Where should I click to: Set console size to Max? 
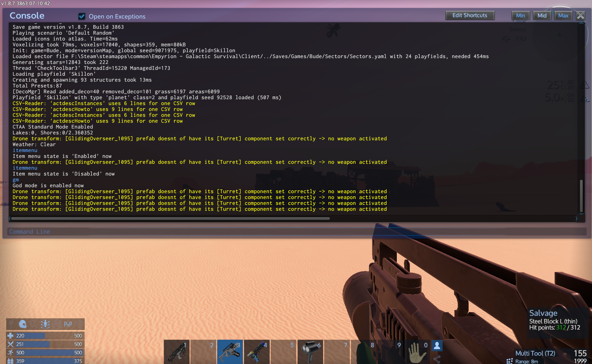563,15
